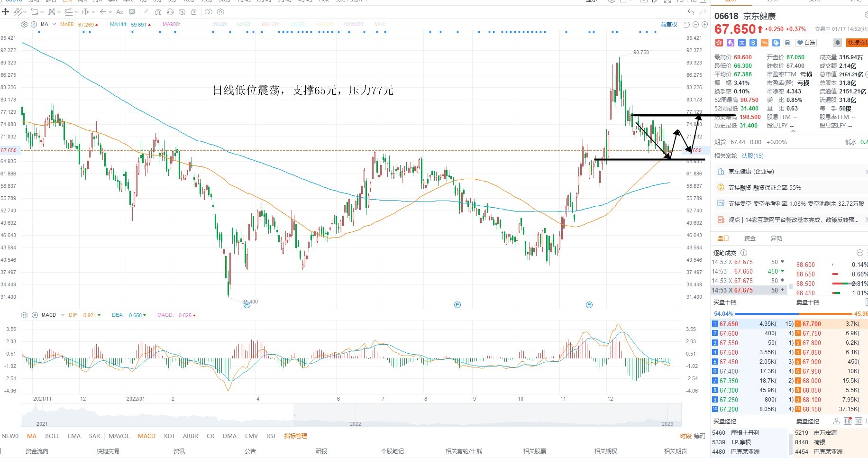Viewport: 868px width, 458px height.
Task: Select the crosshair move cursor tool
Action: [5, 12]
